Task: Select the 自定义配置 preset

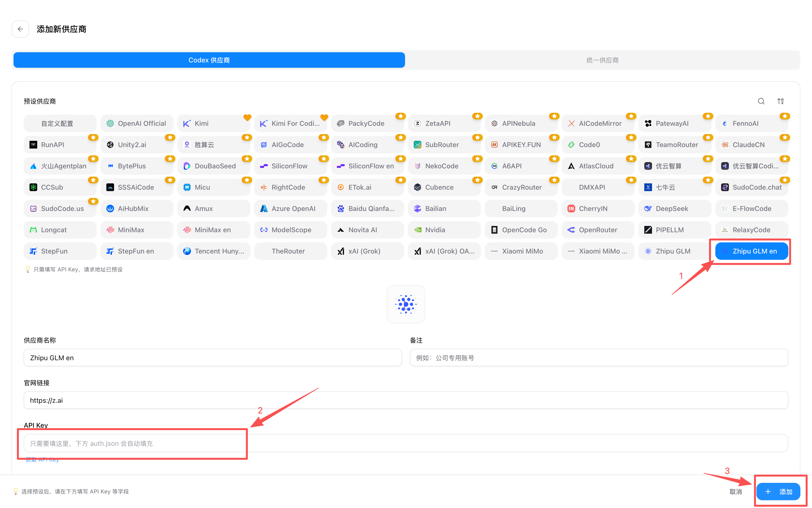Action: tap(60, 123)
